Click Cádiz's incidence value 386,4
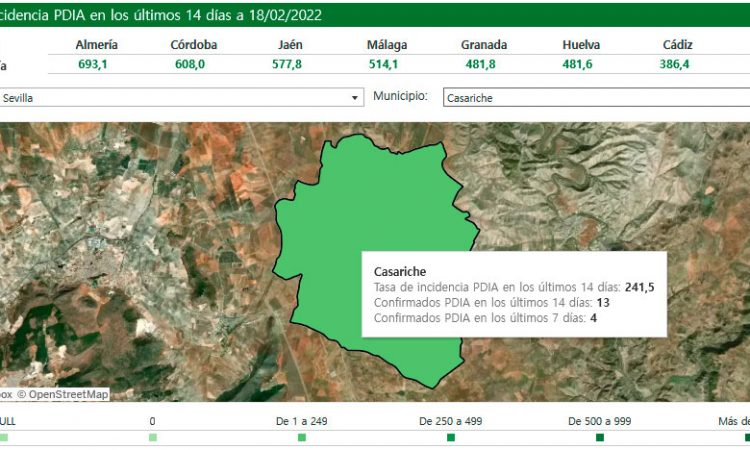 pyautogui.click(x=678, y=64)
